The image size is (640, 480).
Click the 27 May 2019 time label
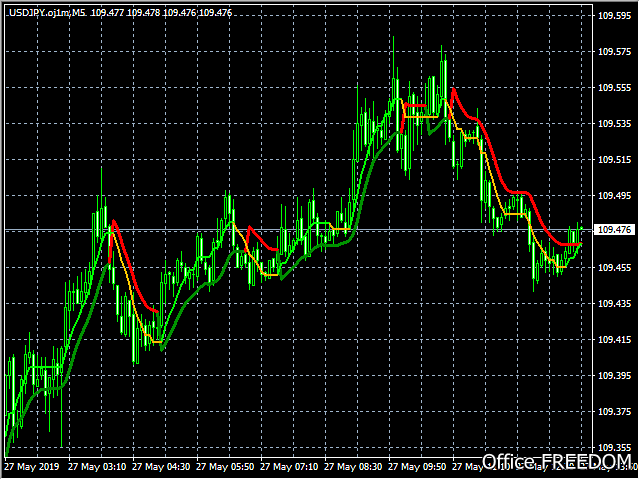[32, 467]
